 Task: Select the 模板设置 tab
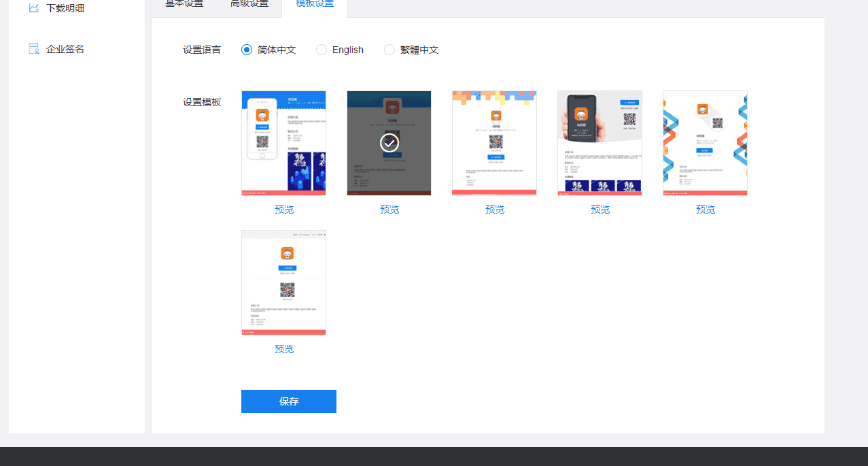pyautogui.click(x=315, y=4)
